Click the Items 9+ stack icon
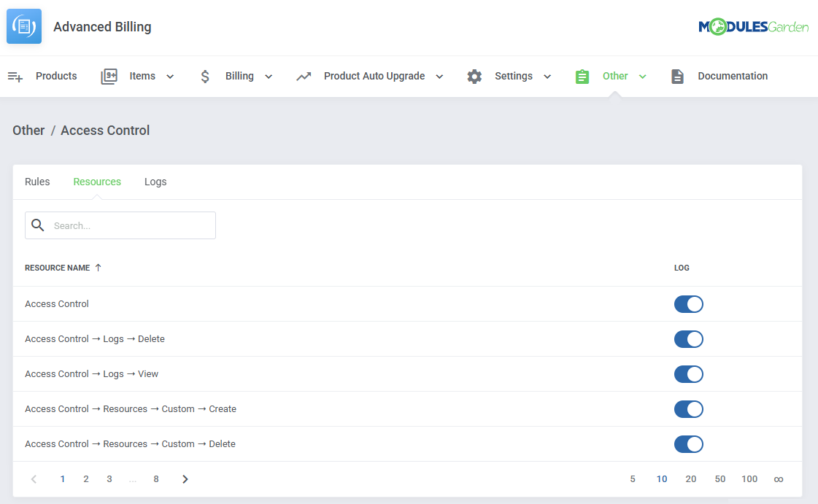Viewport: 818px width, 504px height. (x=109, y=77)
